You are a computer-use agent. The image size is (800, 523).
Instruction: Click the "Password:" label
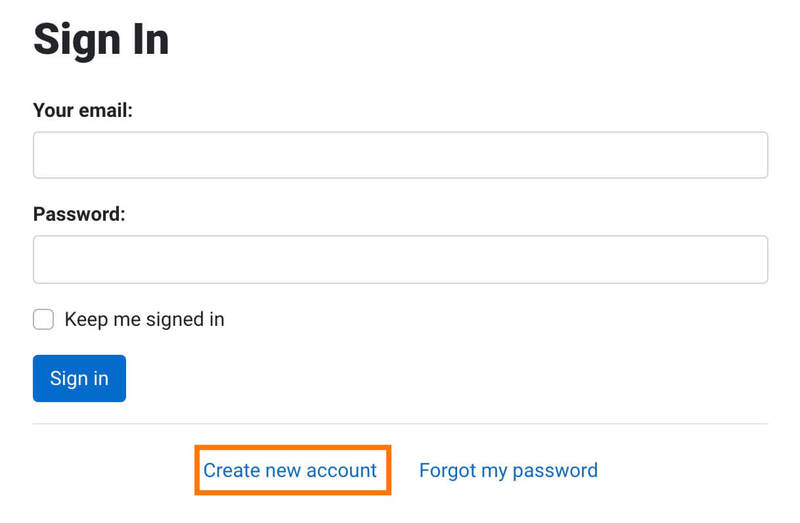coord(79,214)
